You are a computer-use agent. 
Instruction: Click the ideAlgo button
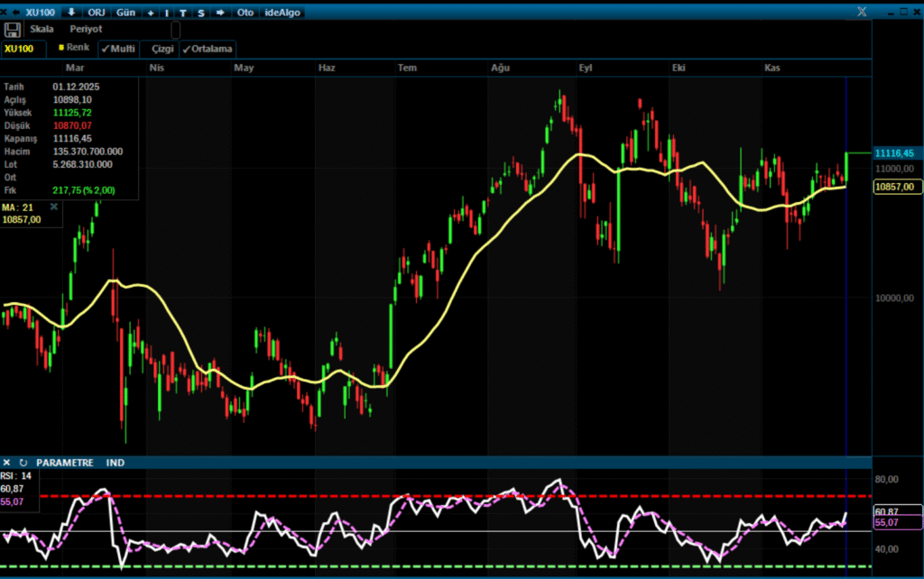282,13
